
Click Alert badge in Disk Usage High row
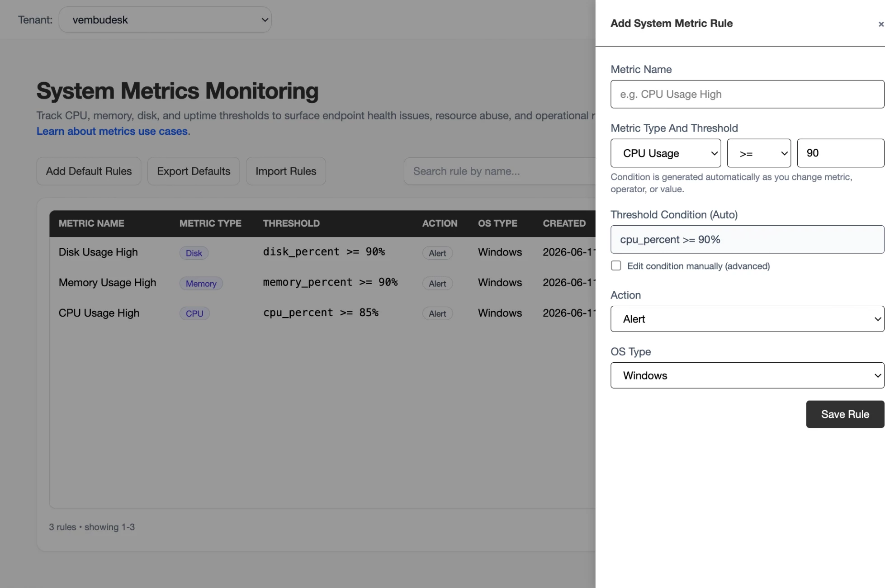(x=437, y=253)
